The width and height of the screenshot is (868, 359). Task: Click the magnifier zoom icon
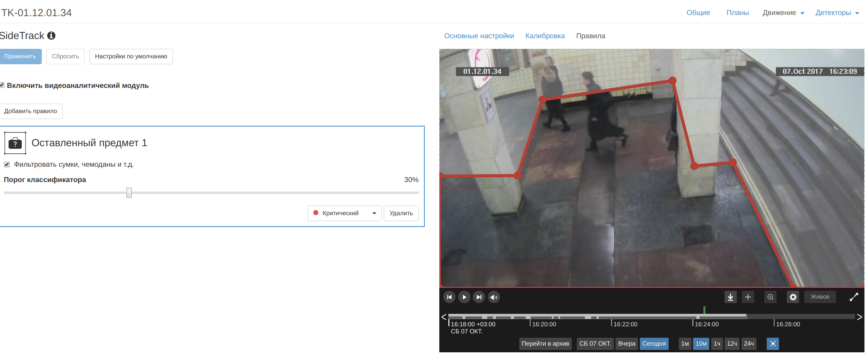770,297
